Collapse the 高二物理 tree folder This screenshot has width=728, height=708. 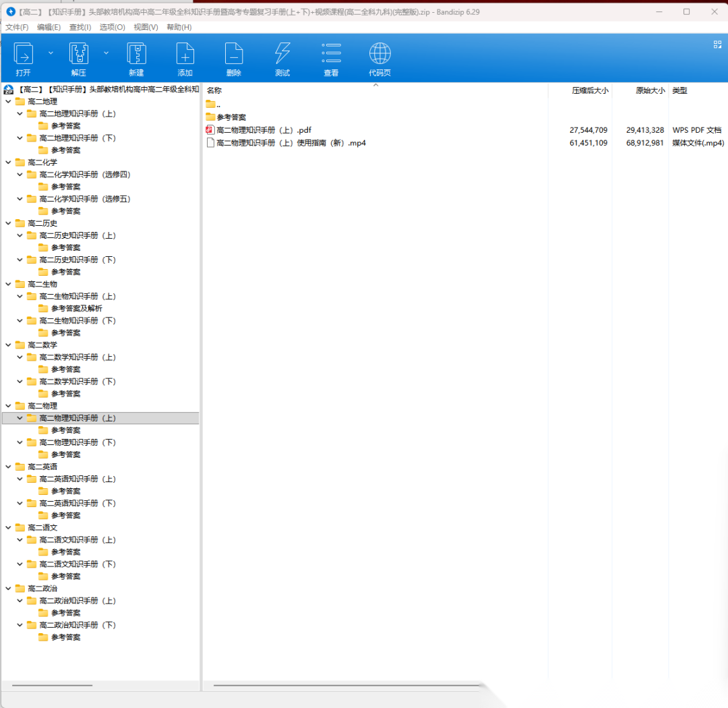pos(8,406)
